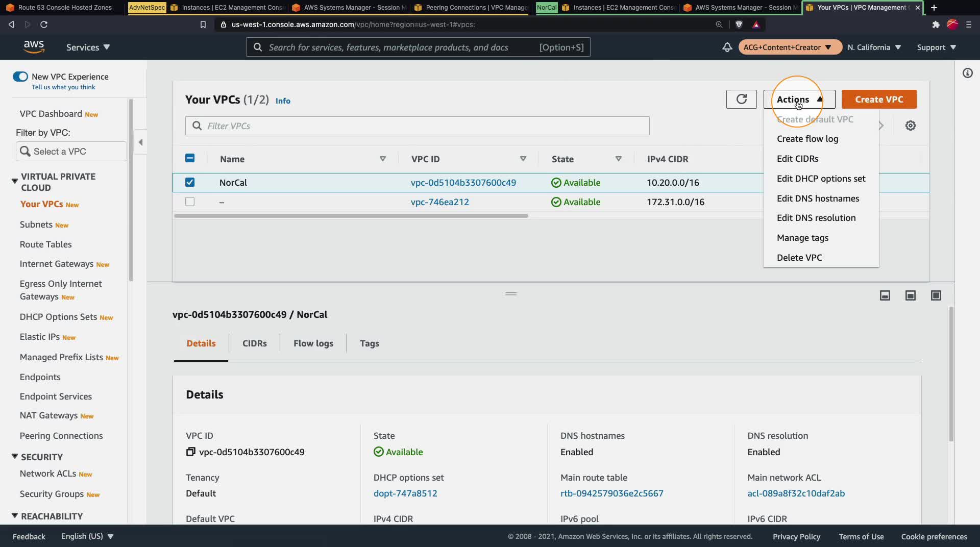Go to next page of VPC table
980x547 pixels.
pyautogui.click(x=881, y=126)
